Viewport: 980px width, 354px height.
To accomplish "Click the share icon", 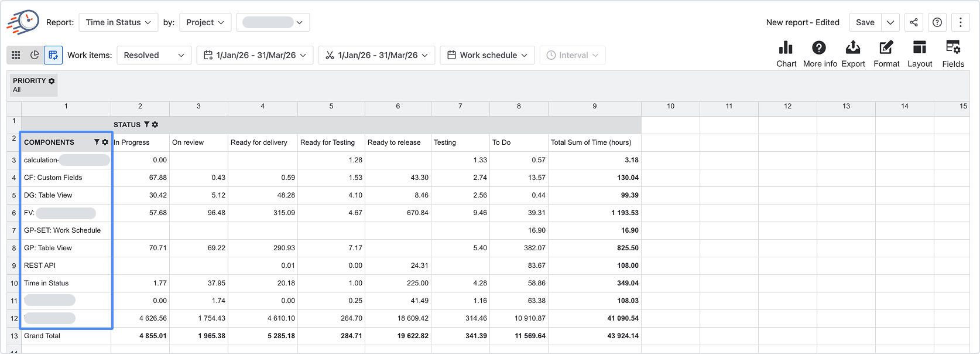I will pos(914,22).
